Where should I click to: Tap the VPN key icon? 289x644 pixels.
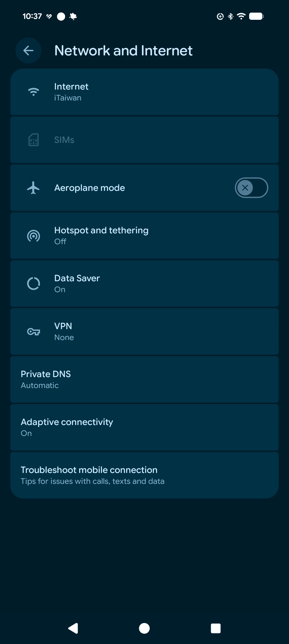coord(34,332)
